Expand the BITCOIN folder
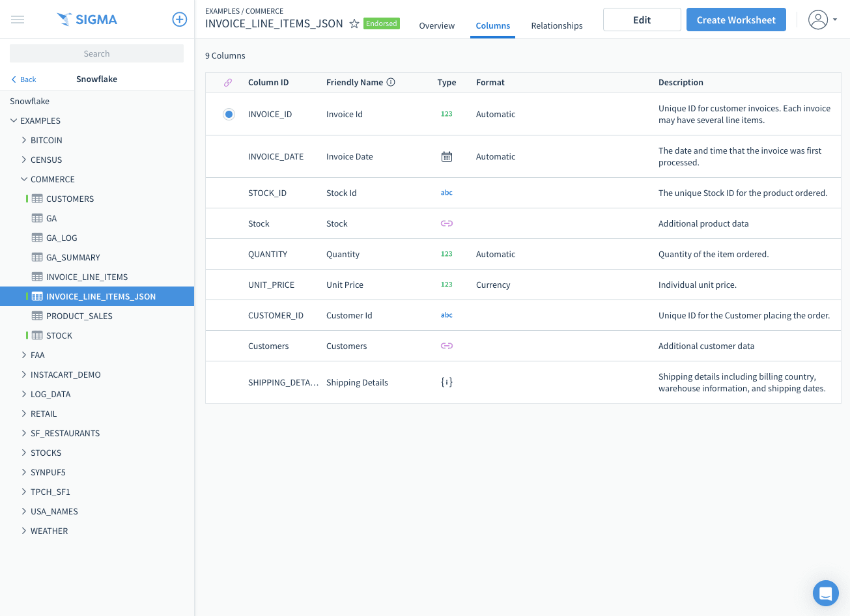850x616 pixels. click(x=24, y=140)
